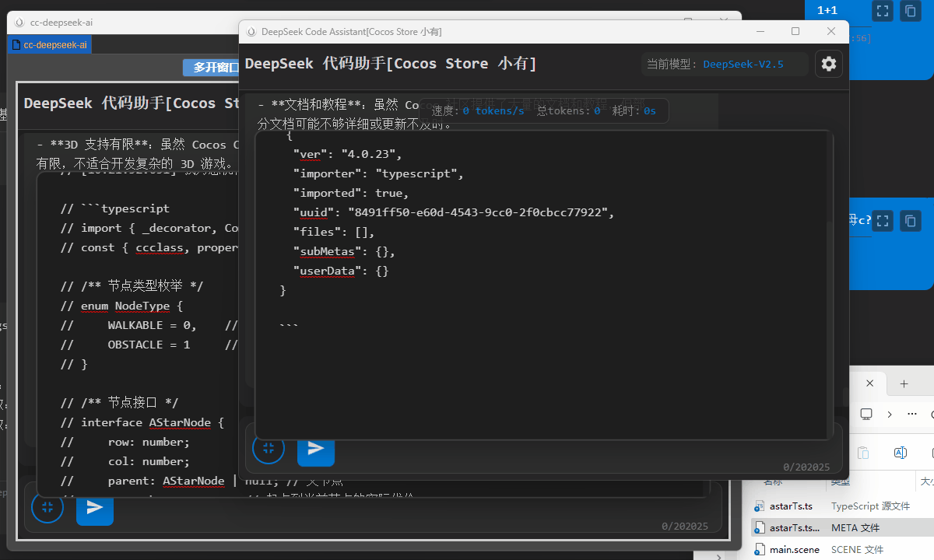Click the cc-deepseek-ai window's "DeepSeek 代码助手" heading
The width and height of the screenshot is (934, 560).
coord(131,103)
